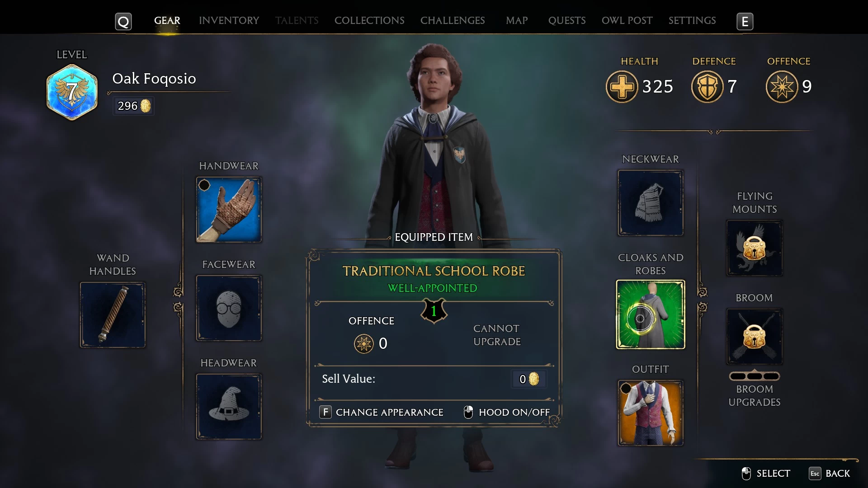The height and width of the screenshot is (488, 868).
Task: Go to the Challenges tab
Action: coord(453,20)
